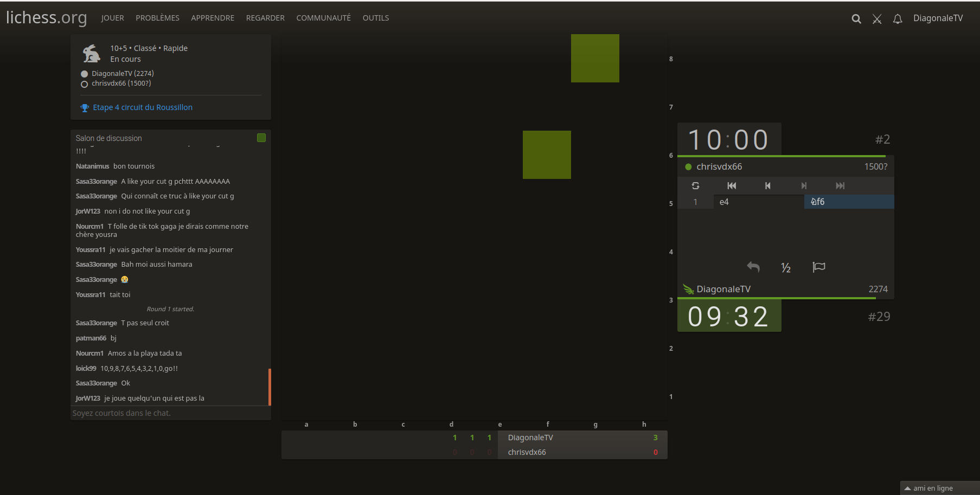Open the REGARDER menu
Image resolution: width=980 pixels, height=495 pixels.
tap(265, 18)
